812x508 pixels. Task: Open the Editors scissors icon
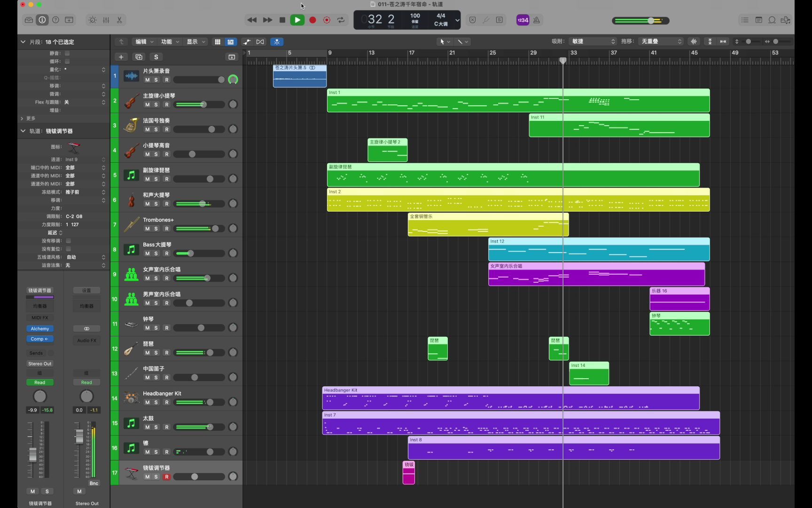119,20
